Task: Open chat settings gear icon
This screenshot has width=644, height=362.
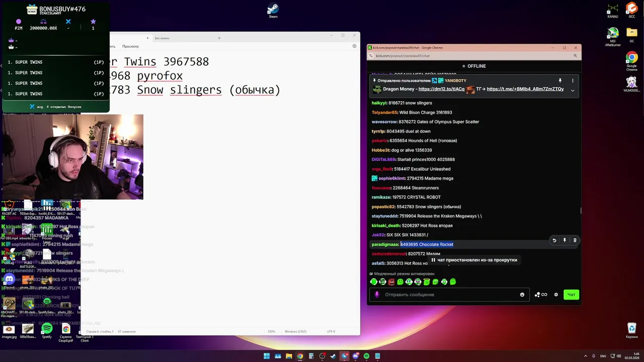Action: tap(556, 295)
